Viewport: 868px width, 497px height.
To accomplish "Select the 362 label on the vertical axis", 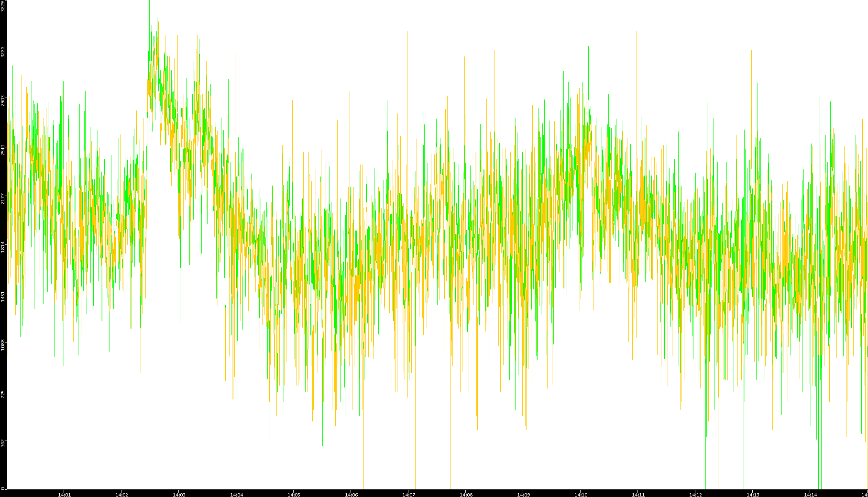I will pyautogui.click(x=3, y=442).
